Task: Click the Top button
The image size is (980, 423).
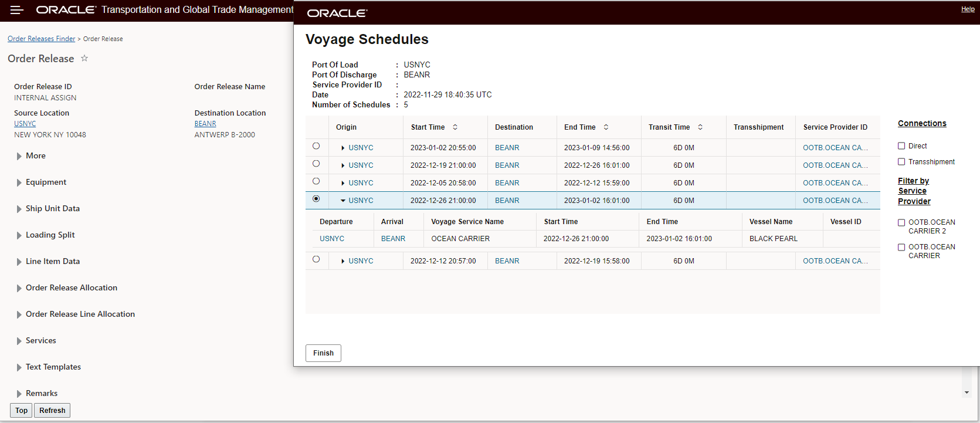Action: click(22, 411)
